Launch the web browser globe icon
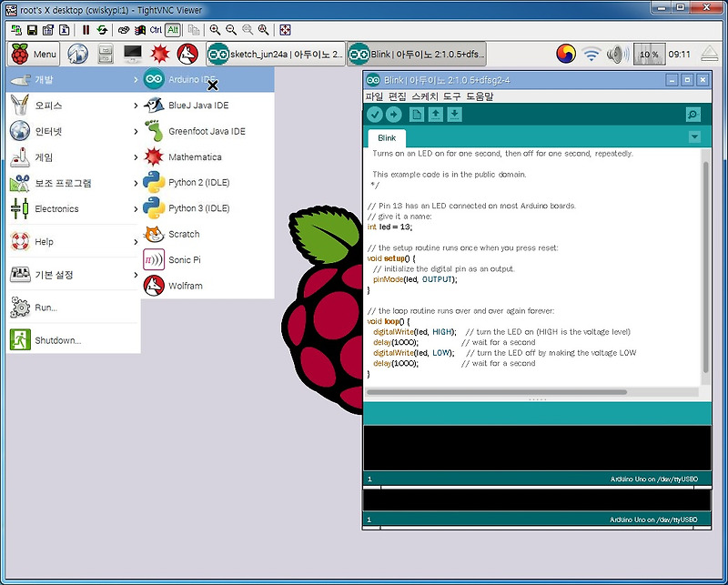The width and height of the screenshot is (728, 585). (77, 55)
